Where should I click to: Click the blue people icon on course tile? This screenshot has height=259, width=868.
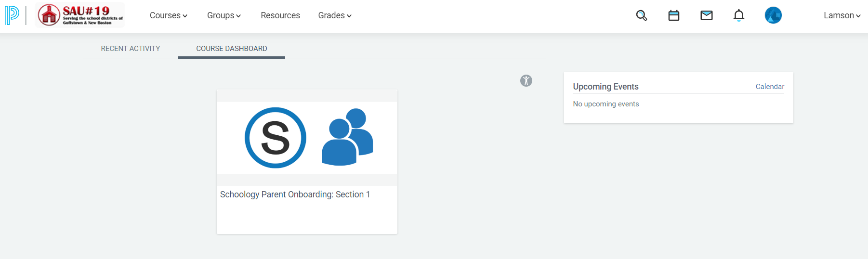click(x=347, y=137)
